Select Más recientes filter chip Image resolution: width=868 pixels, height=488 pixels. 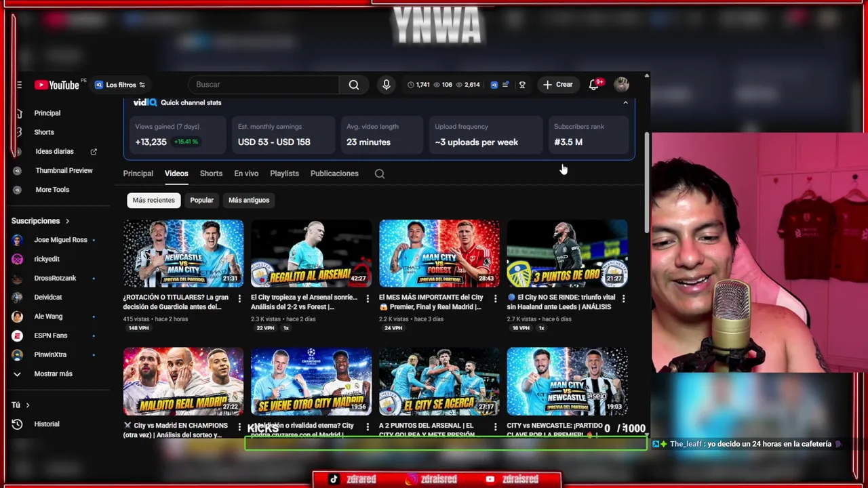click(153, 200)
